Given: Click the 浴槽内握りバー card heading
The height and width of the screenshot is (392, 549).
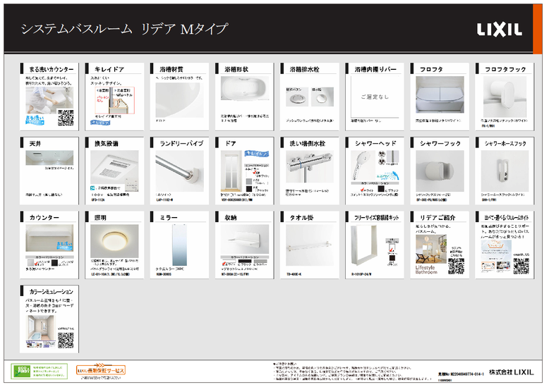Looking at the screenshot, I should click(375, 70).
